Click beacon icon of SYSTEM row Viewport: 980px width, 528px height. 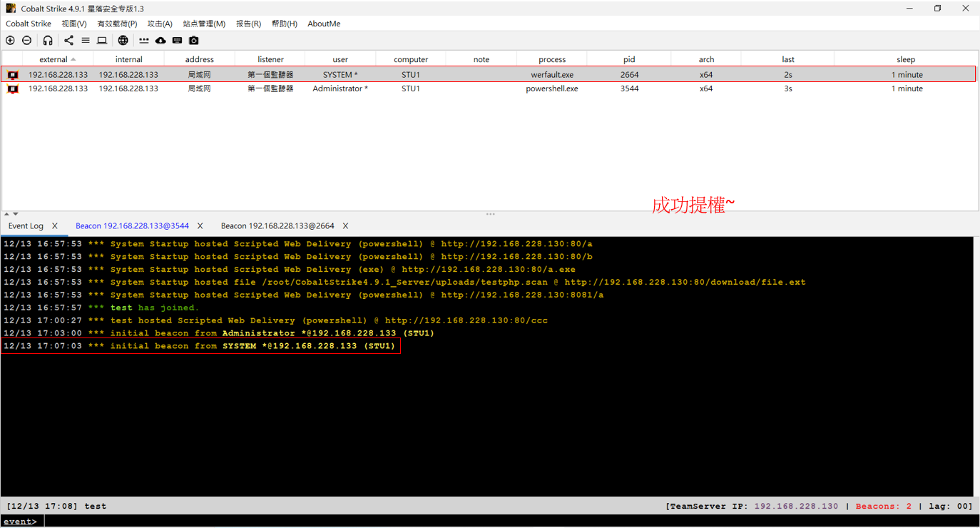[13, 75]
